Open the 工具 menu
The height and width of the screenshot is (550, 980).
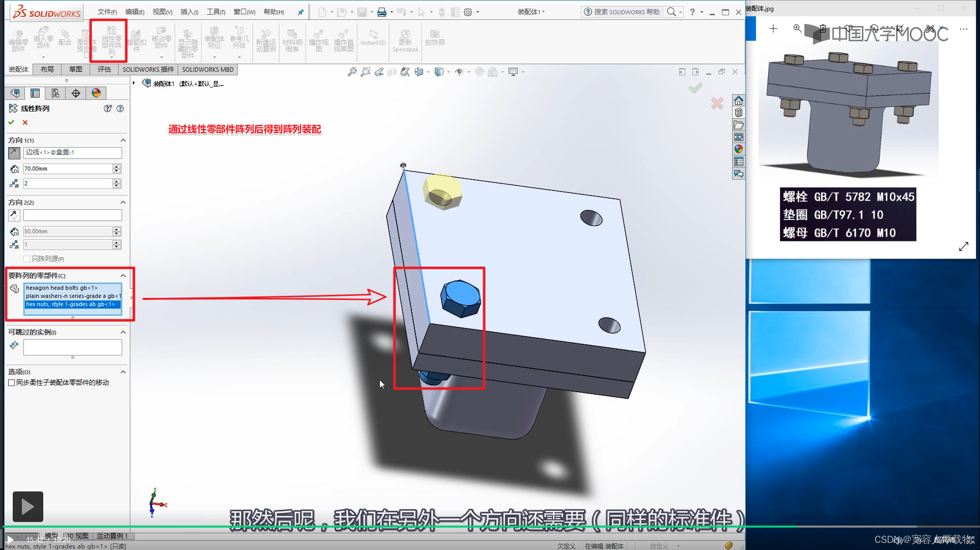tap(215, 12)
